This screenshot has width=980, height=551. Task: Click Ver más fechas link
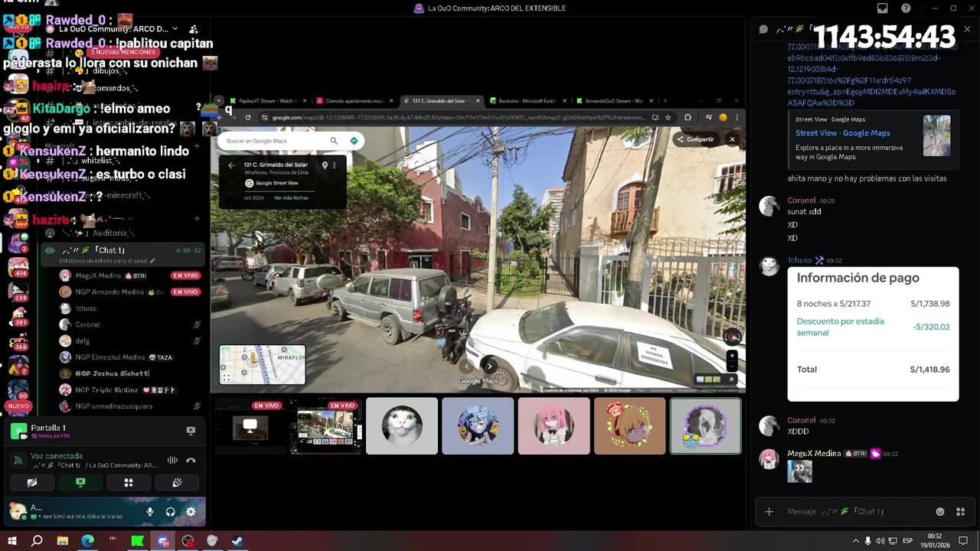291,198
